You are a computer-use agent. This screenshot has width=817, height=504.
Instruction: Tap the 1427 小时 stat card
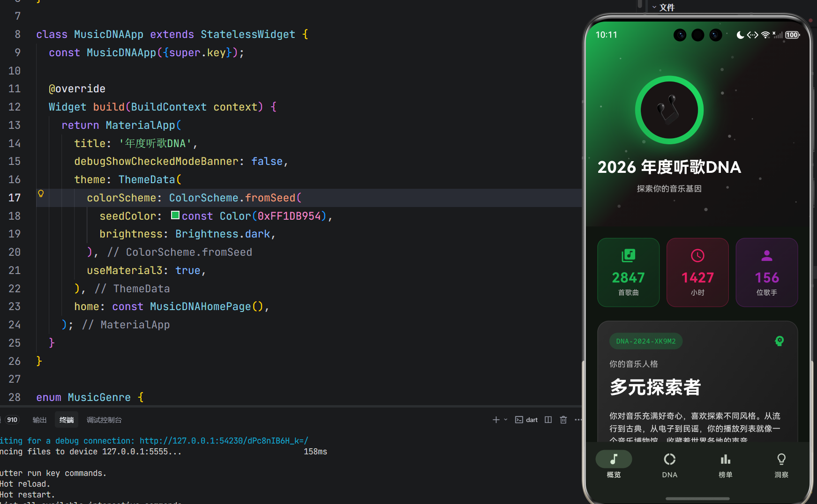click(697, 272)
